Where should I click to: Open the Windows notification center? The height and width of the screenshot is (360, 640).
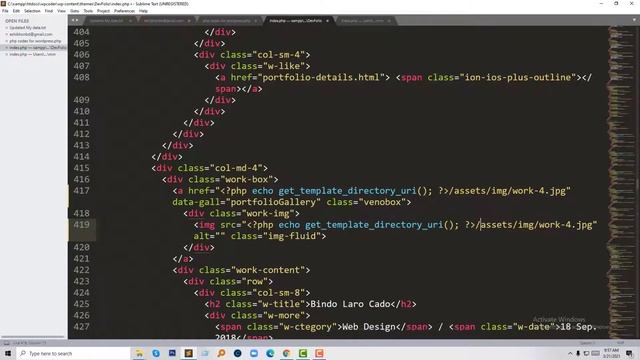pyautogui.click(x=629, y=353)
